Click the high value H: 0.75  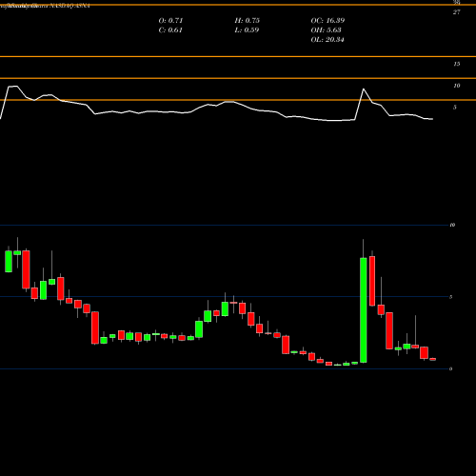(x=248, y=21)
